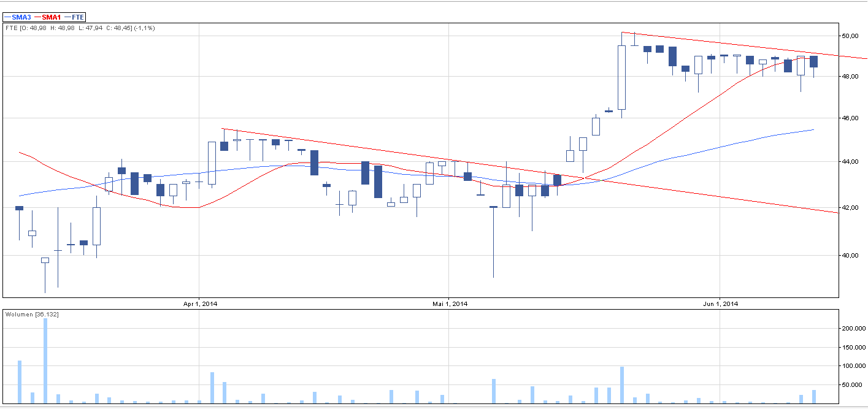Screen dimensions: 868x409
Task: Select the Mai 1, 2014 date label
Action: [x=450, y=304]
